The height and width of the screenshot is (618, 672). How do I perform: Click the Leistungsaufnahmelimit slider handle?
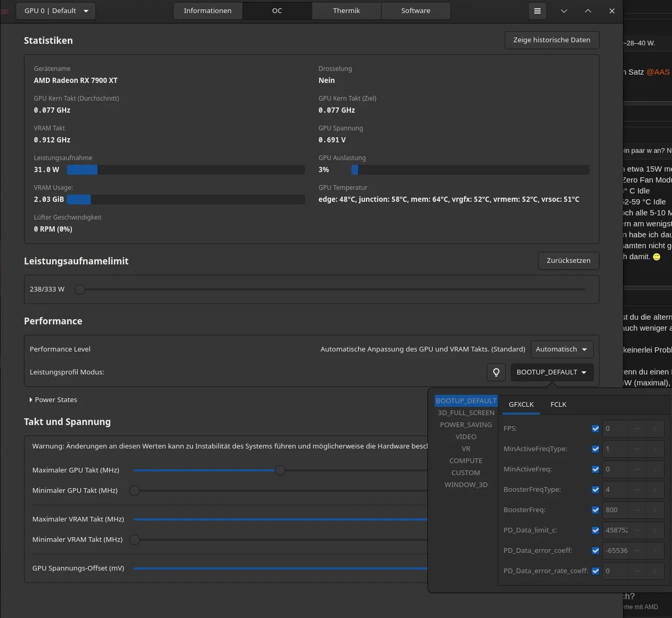pos(80,289)
